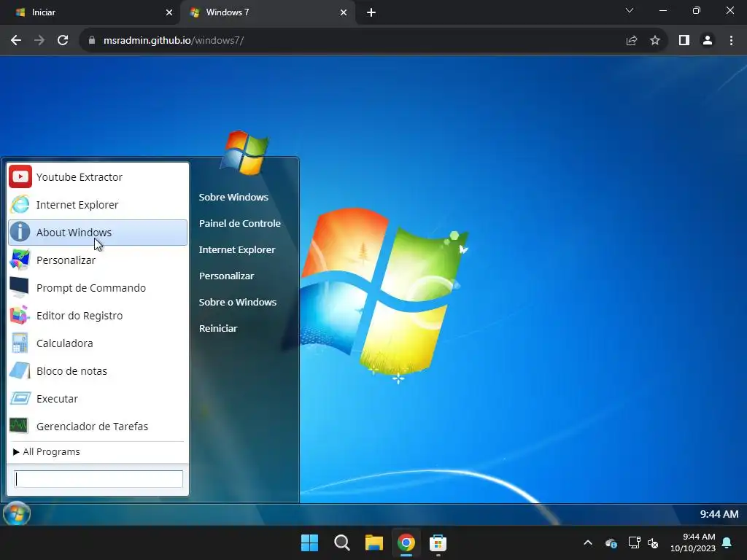Click the Windows flag user picture in the Start menu
This screenshot has height=560, width=747.
coord(245,152)
